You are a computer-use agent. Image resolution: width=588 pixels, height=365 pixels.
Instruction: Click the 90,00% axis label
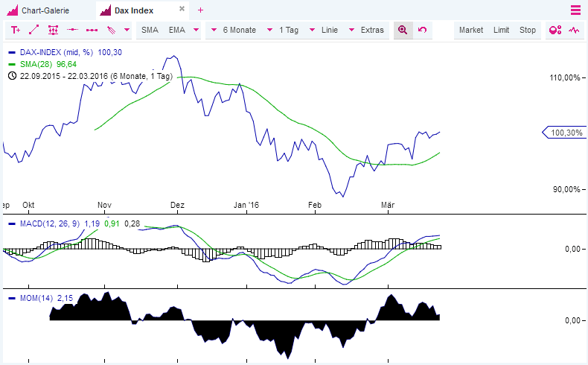[x=566, y=189]
